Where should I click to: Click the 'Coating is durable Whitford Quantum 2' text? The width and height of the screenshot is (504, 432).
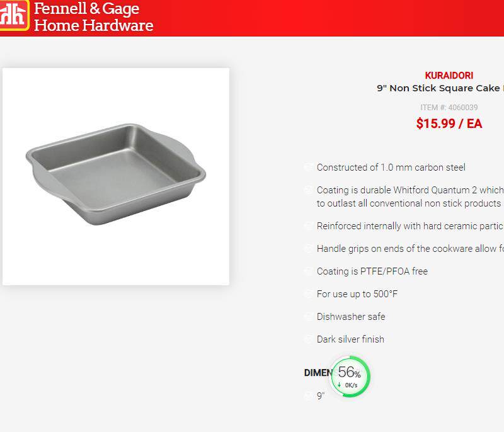click(409, 190)
